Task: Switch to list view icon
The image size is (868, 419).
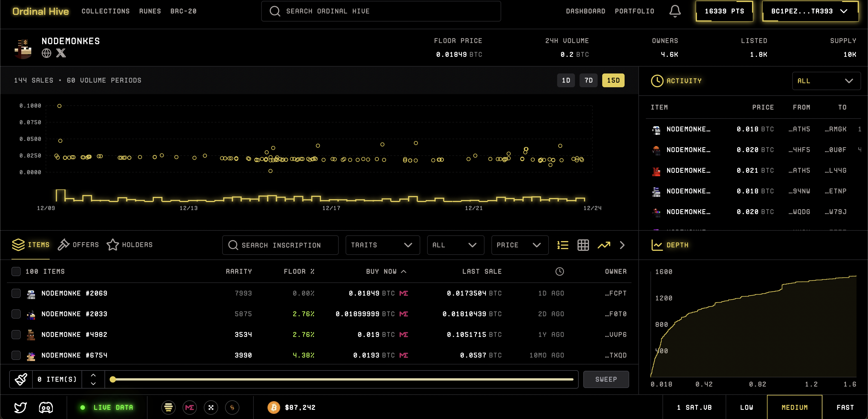Action: point(562,245)
